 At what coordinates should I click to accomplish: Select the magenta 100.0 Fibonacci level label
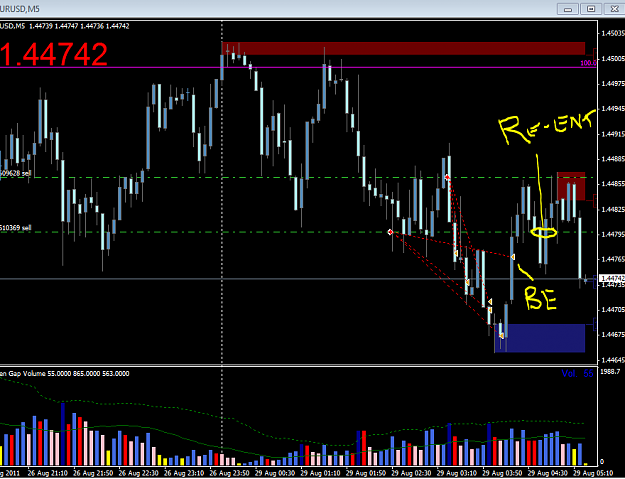pyautogui.click(x=588, y=63)
